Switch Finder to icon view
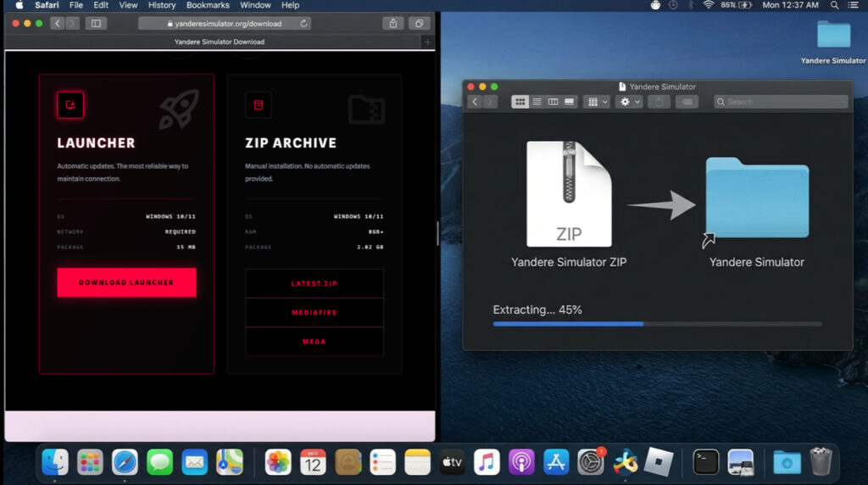 (x=520, y=102)
